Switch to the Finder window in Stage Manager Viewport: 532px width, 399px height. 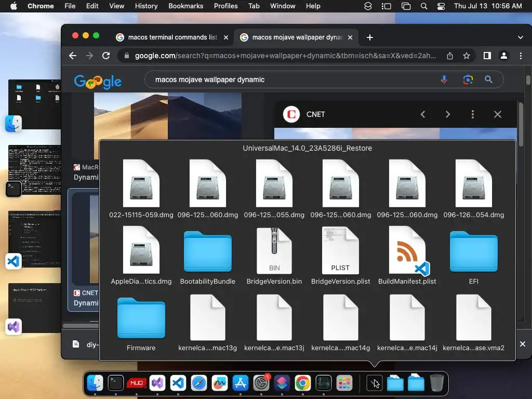coord(34,104)
